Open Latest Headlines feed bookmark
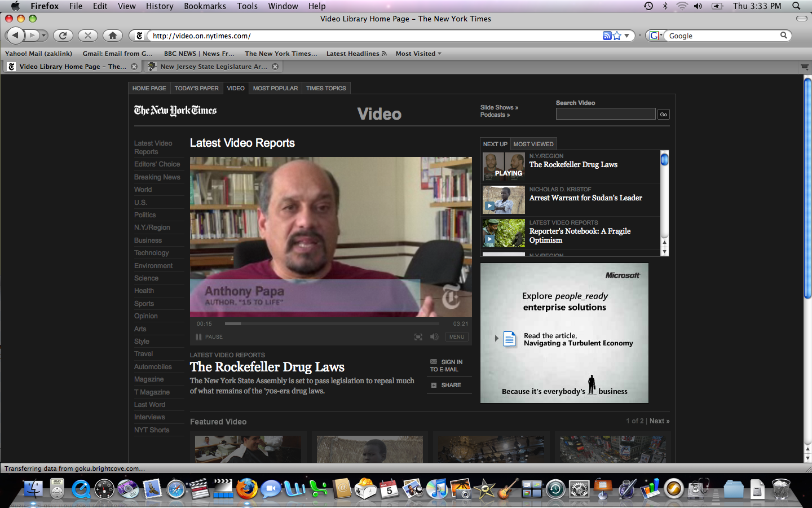This screenshot has width=812, height=508. click(x=356, y=54)
